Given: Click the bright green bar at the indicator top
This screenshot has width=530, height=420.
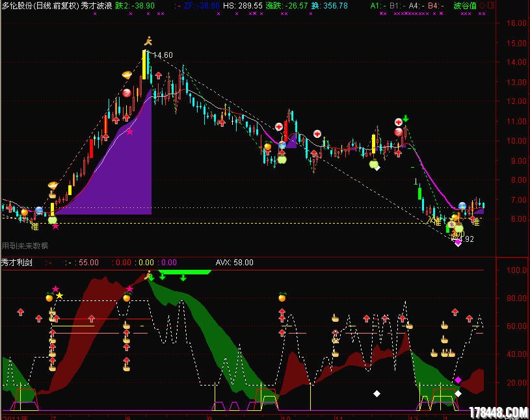Looking at the screenshot, I should [185, 272].
